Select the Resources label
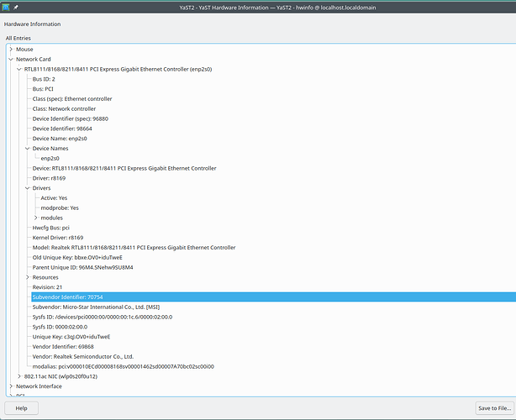 click(45, 277)
